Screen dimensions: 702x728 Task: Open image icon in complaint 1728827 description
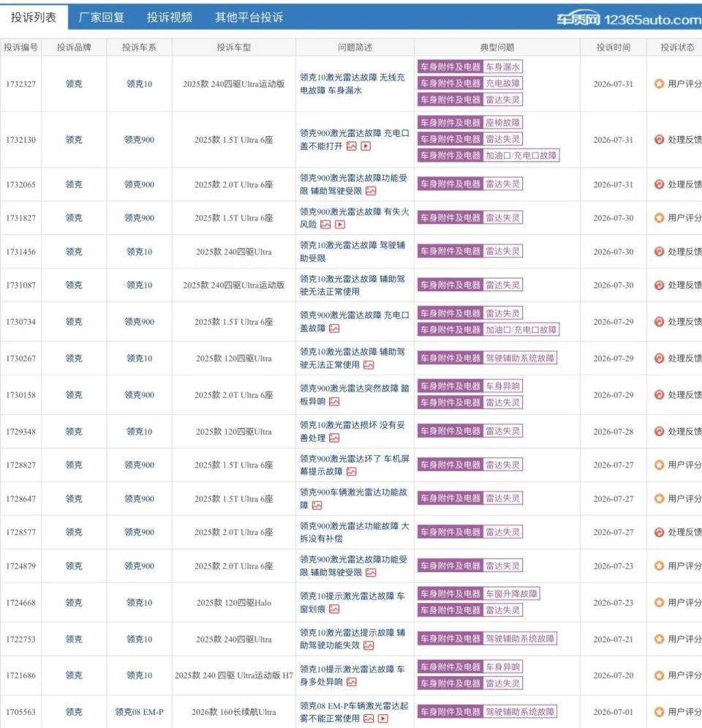tap(352, 472)
